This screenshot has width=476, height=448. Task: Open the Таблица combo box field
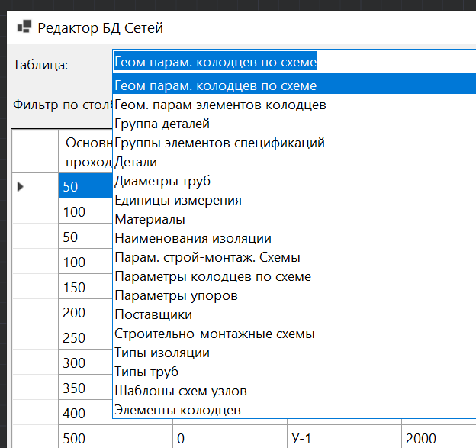coord(294,62)
